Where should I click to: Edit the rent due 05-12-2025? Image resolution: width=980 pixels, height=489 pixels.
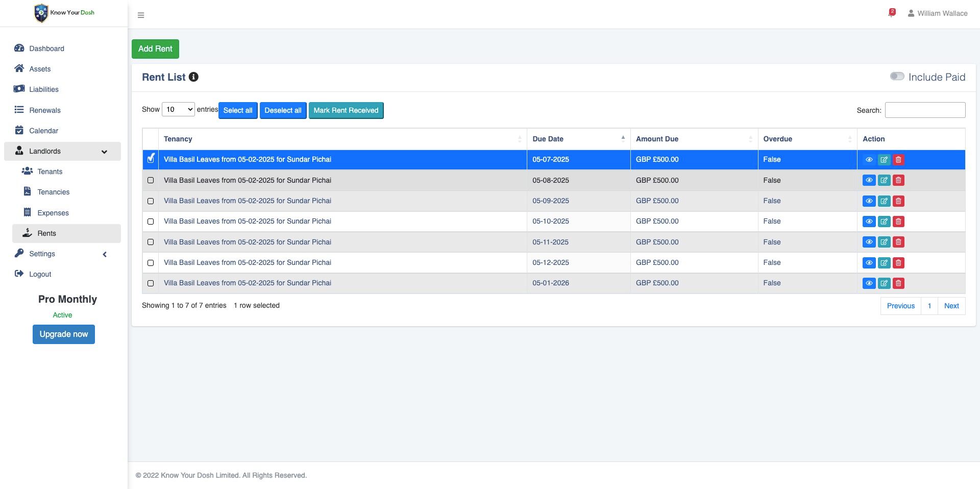[884, 263]
